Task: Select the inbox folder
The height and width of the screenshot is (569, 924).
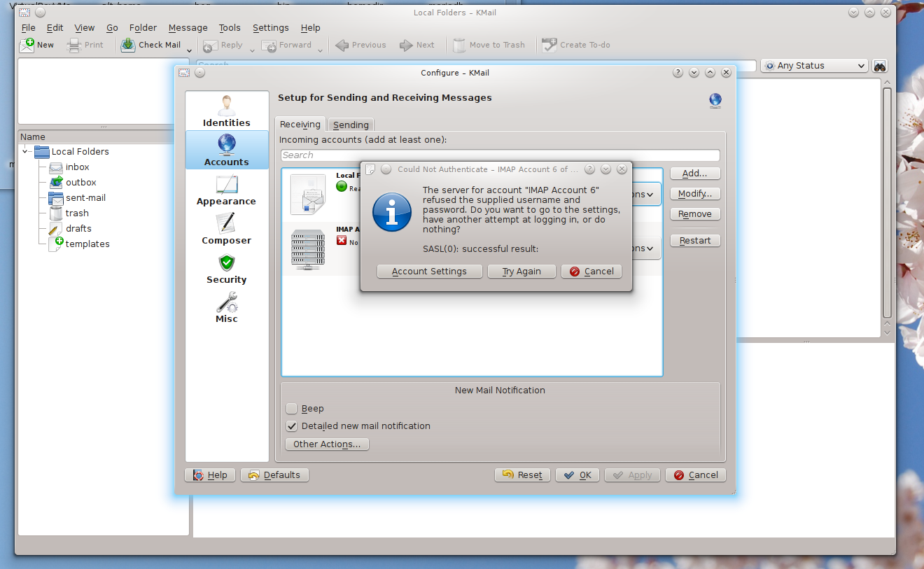Action: coord(77,167)
